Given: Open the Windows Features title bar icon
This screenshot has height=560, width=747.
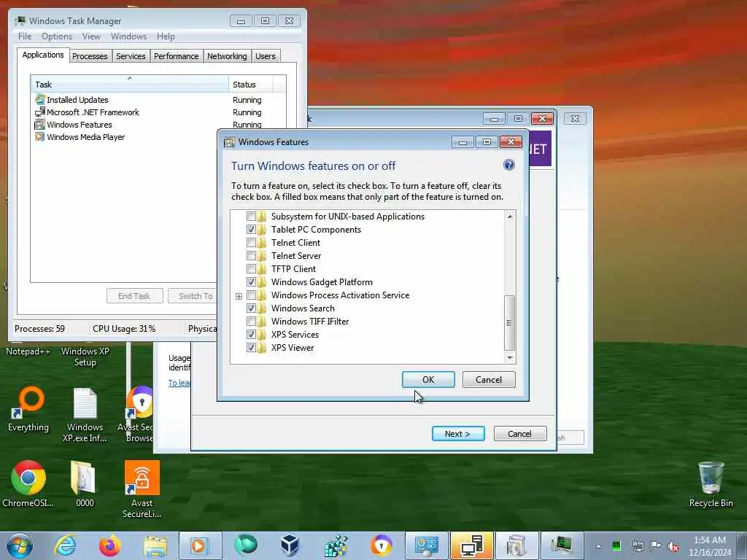Looking at the screenshot, I should 229,142.
